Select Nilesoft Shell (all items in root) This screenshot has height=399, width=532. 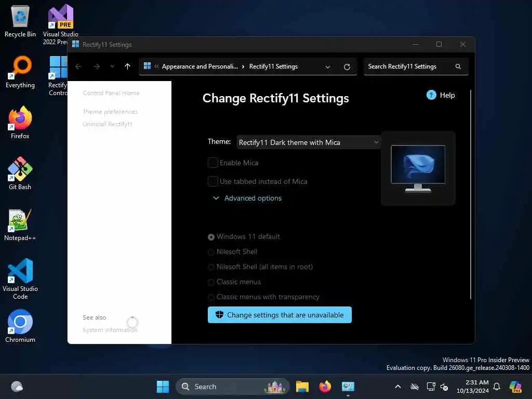(x=211, y=267)
